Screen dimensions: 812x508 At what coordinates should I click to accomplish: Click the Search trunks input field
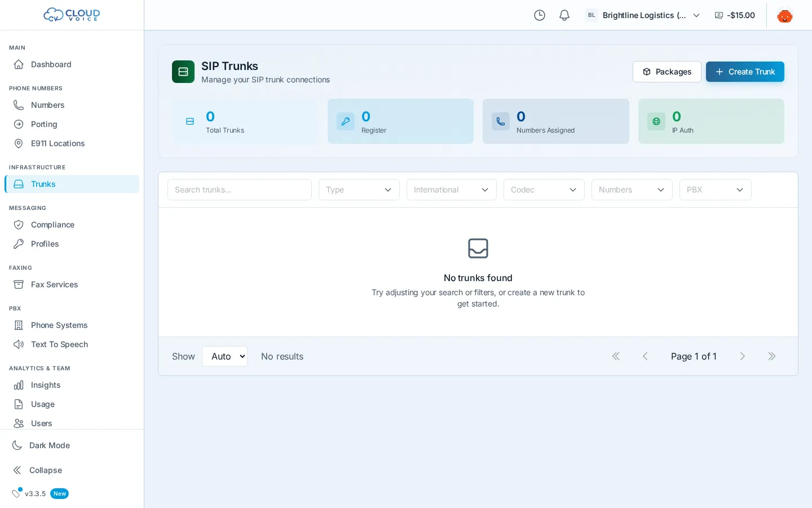pyautogui.click(x=240, y=190)
